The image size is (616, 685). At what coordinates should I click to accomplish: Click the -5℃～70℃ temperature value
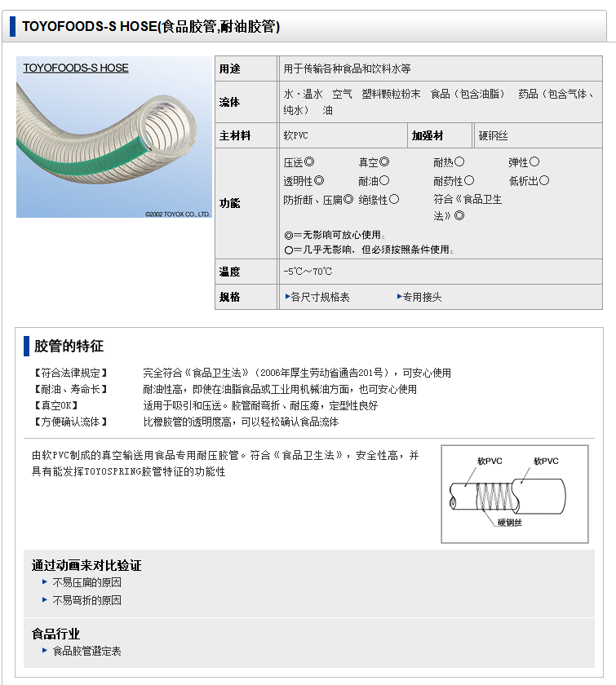tap(308, 272)
